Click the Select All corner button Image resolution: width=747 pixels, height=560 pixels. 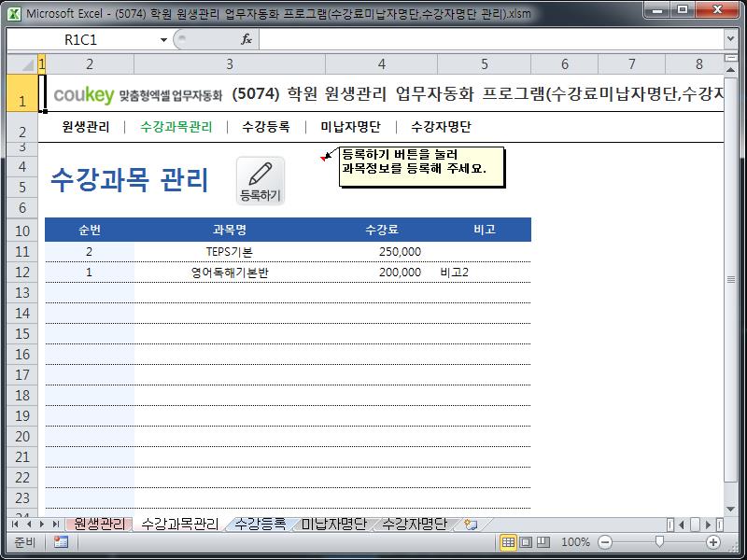tap(22, 63)
